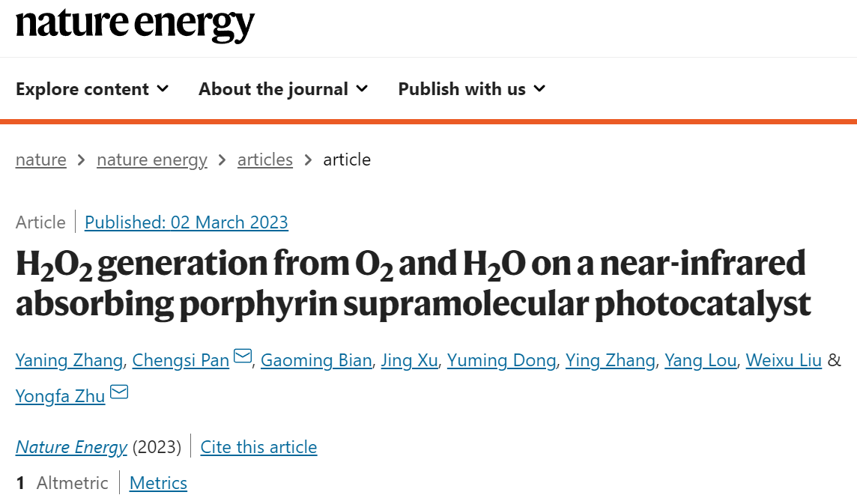Click the italic Nature Energy journal link
Screen dimensions: 857x504
tap(71, 447)
